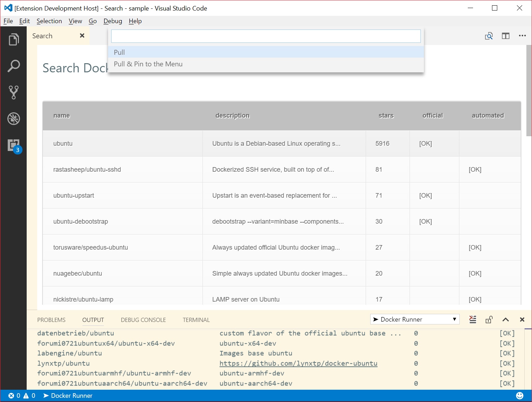The width and height of the screenshot is (532, 402).
Task: Open the Debug menu
Action: [x=113, y=21]
